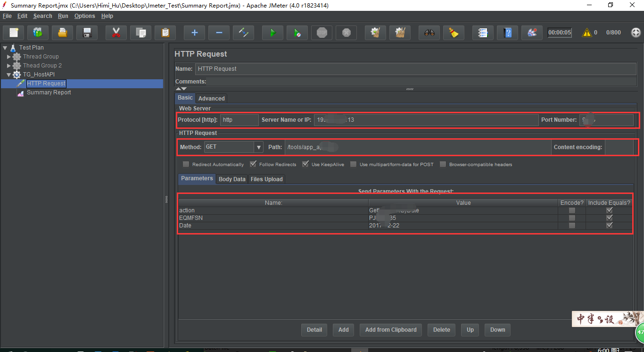Image resolution: width=644 pixels, height=352 pixels.
Task: Toggle Include Equals for Date row
Action: pos(610,226)
